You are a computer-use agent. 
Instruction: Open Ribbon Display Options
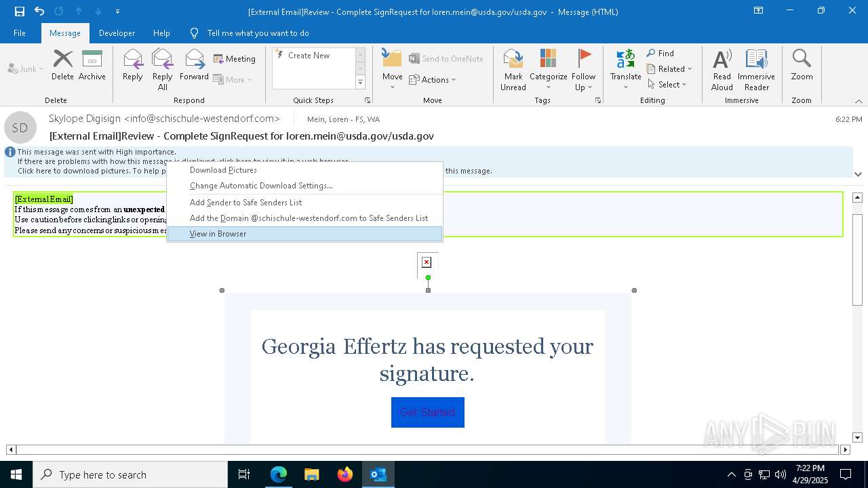pos(758,11)
